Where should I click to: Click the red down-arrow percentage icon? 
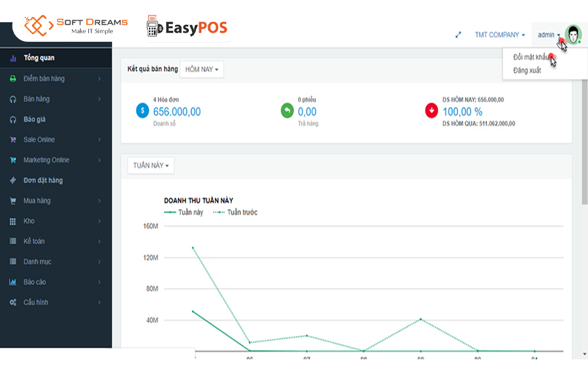click(x=432, y=111)
